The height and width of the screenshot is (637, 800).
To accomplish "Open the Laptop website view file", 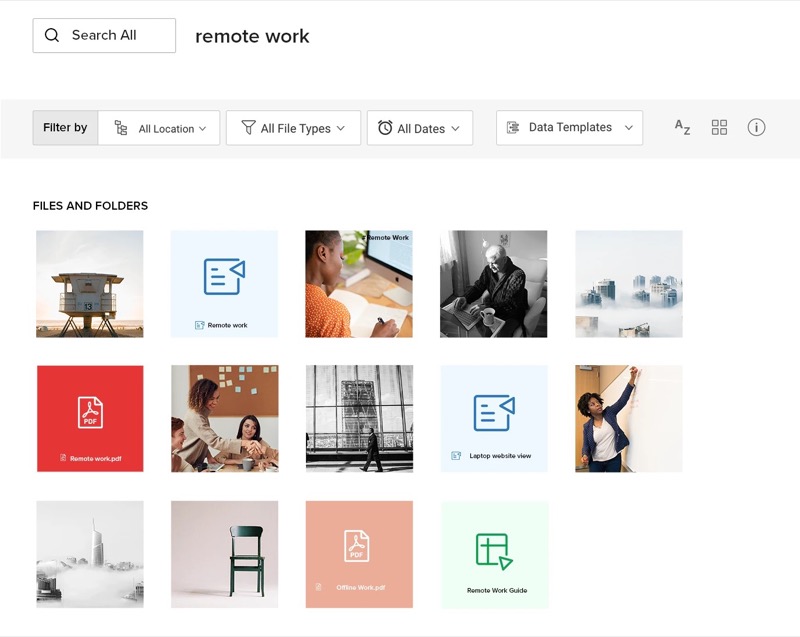I will click(x=494, y=418).
